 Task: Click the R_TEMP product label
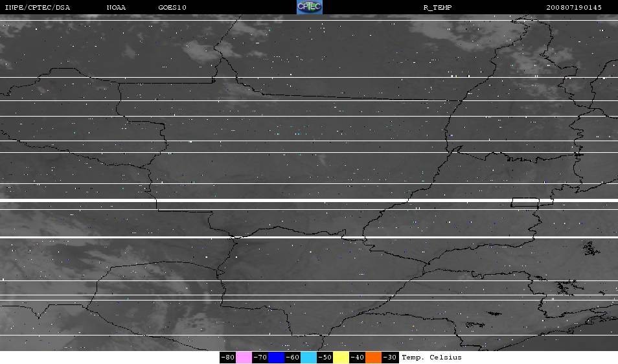point(437,8)
